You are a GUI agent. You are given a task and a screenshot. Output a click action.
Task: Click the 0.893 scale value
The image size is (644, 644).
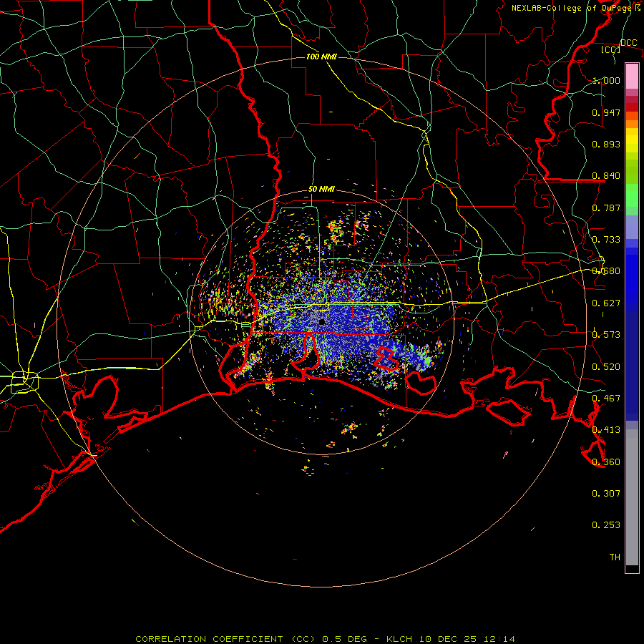(x=606, y=144)
